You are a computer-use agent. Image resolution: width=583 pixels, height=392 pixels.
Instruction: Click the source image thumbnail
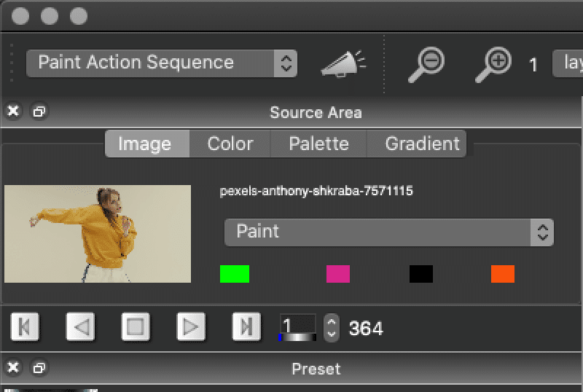(x=98, y=234)
